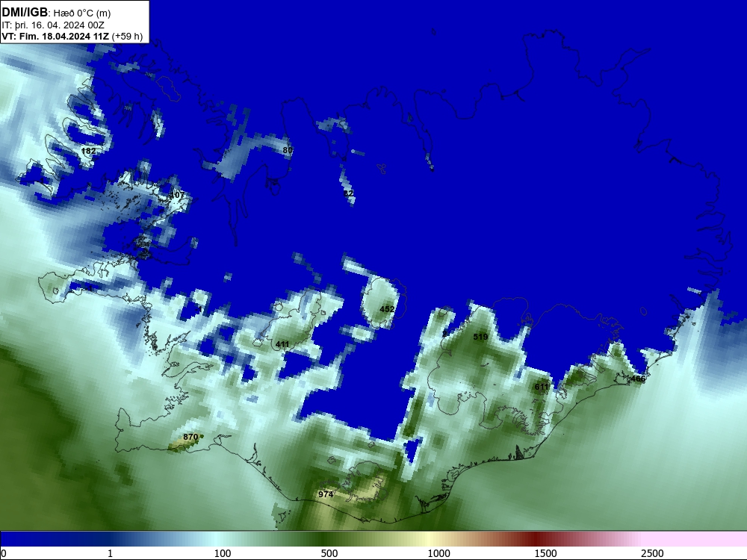
Task: Click the 870 height value on the map
Action: click(190, 437)
